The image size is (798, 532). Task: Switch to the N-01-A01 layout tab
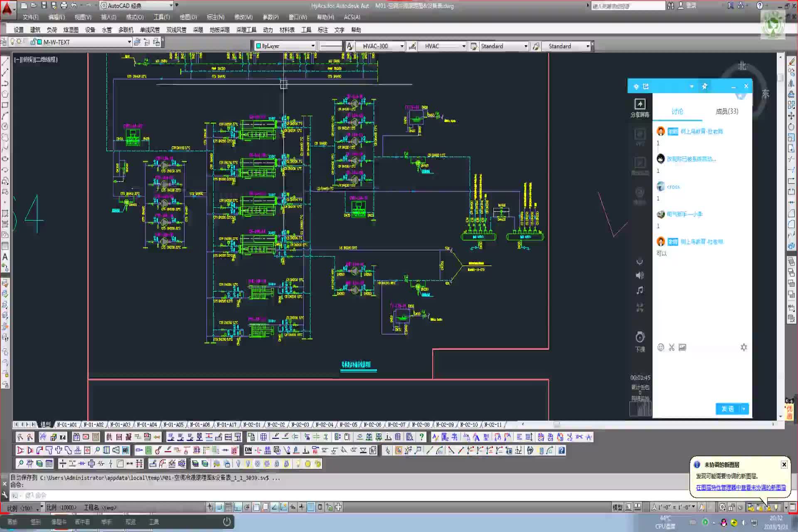pyautogui.click(x=67, y=425)
